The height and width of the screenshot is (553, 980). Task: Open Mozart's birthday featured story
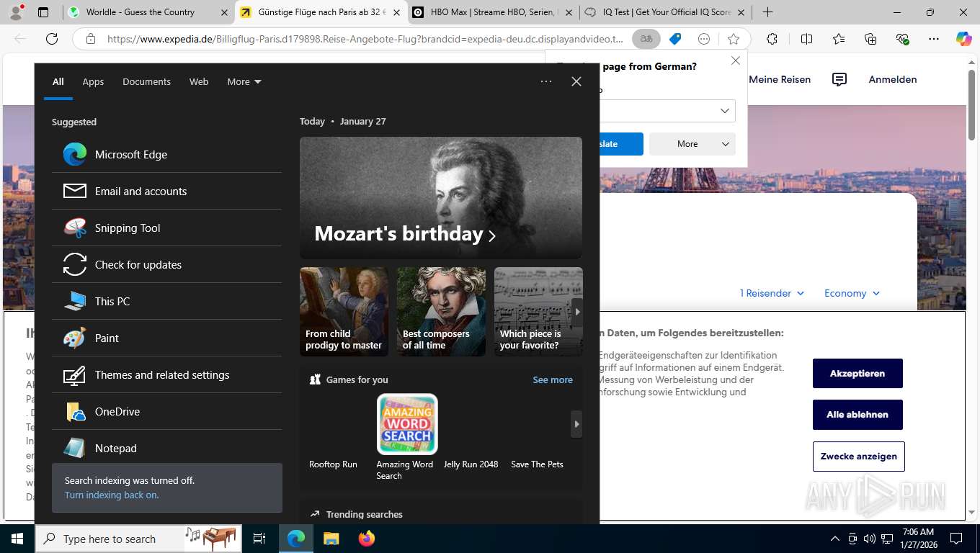click(x=441, y=198)
